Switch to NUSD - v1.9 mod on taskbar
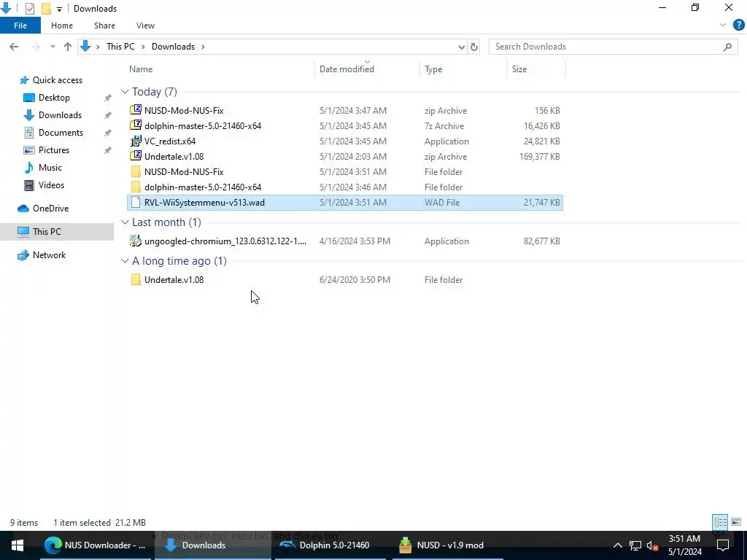This screenshot has height=560, width=747. (x=448, y=545)
